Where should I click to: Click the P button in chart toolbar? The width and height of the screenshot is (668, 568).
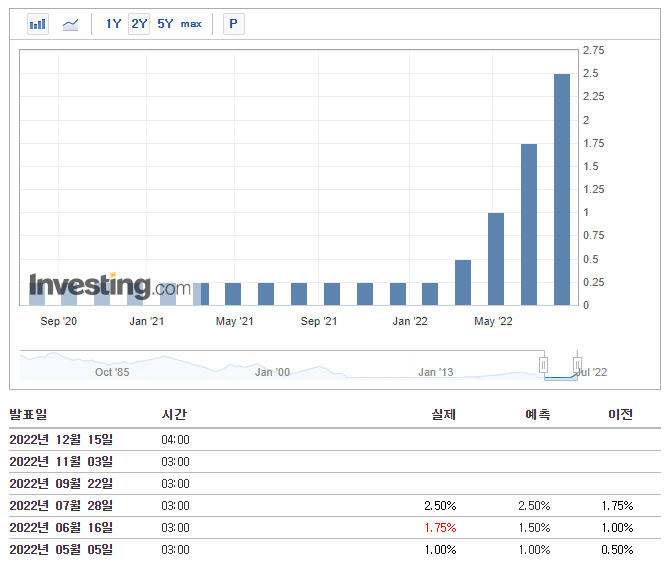pos(233,23)
